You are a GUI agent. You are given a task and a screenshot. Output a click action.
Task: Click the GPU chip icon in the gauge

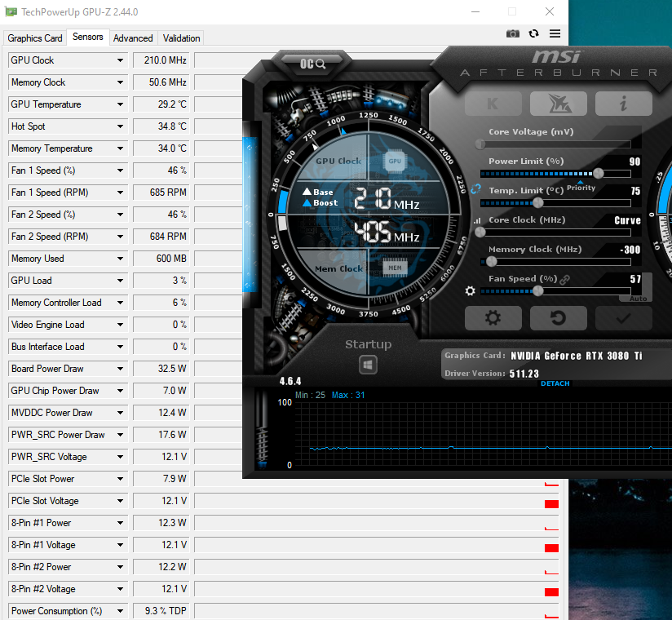[395, 162]
